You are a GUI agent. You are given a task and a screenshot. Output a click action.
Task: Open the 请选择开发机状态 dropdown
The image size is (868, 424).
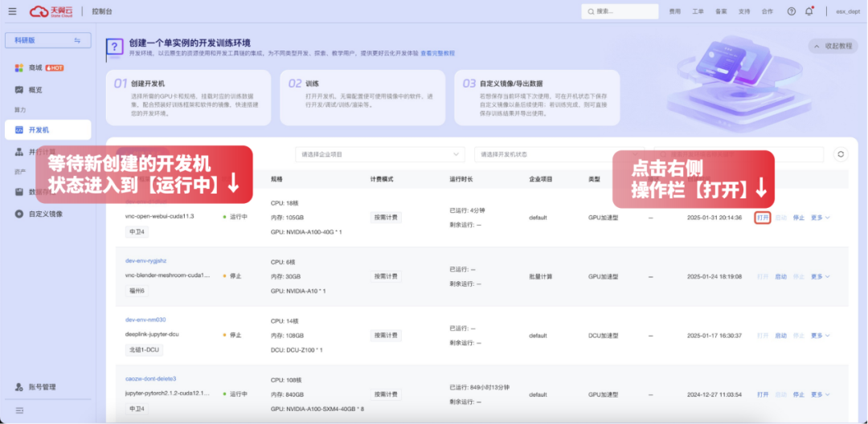[559, 154]
